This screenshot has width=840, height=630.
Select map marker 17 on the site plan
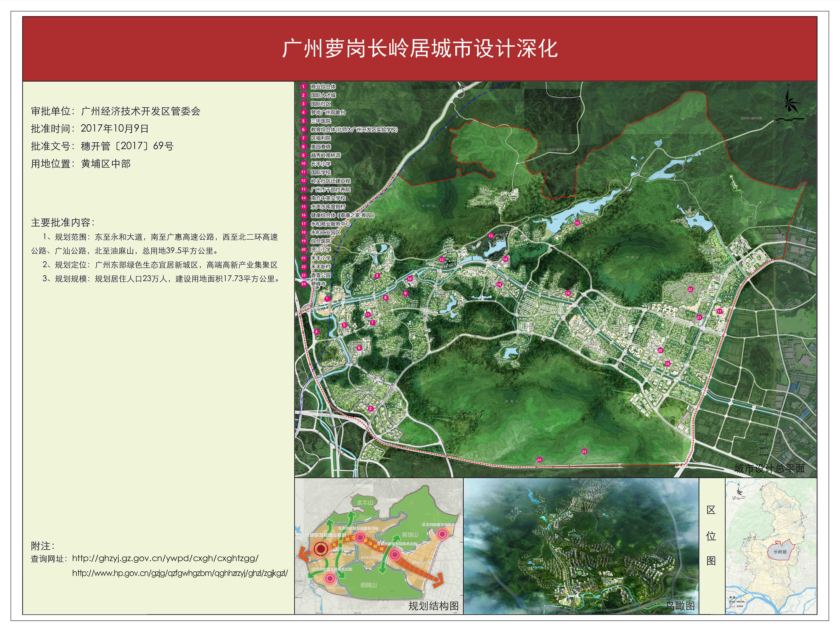point(719,311)
